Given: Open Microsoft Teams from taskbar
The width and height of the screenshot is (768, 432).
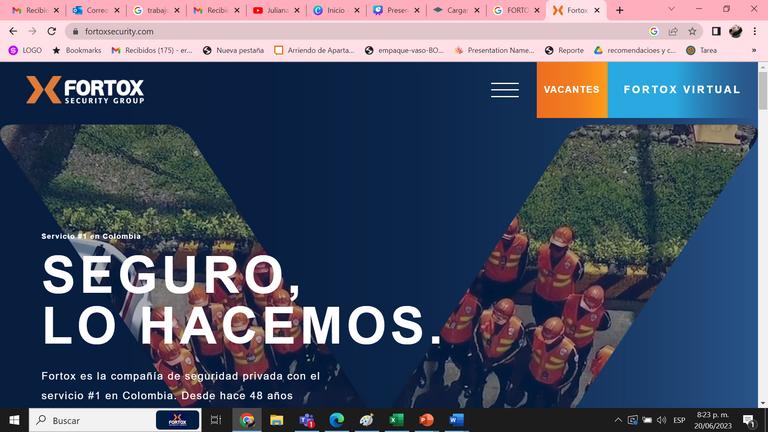Looking at the screenshot, I should pyautogui.click(x=307, y=420).
